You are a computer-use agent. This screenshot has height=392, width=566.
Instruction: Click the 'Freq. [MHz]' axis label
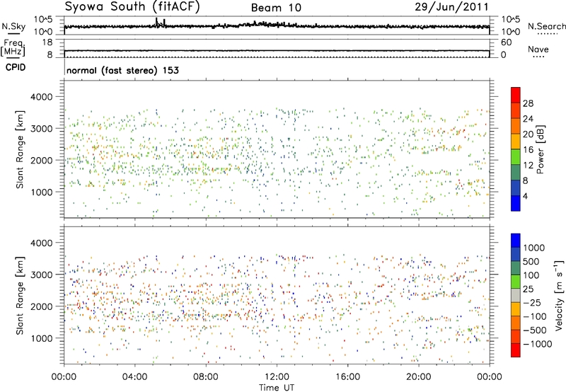pyautogui.click(x=13, y=48)
